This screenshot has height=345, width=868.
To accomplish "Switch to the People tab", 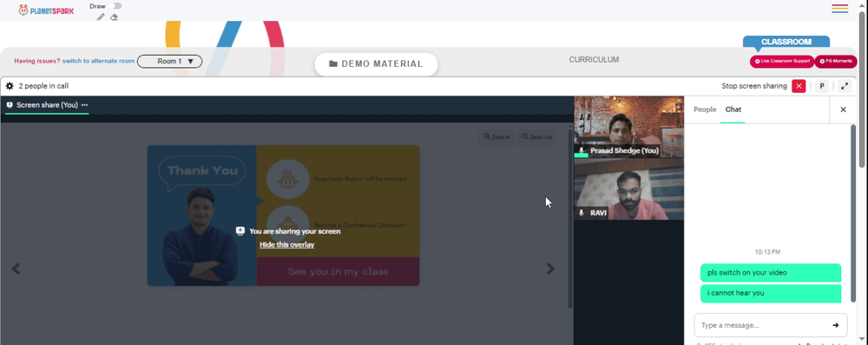I will pos(705,109).
